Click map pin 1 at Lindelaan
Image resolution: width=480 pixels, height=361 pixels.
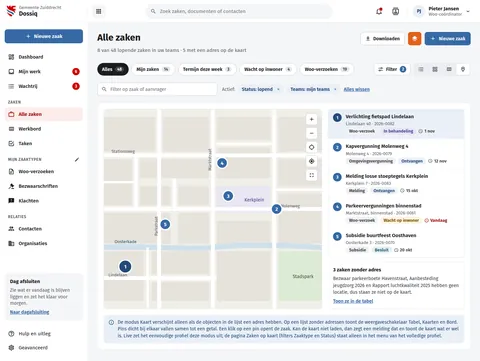pos(125,267)
